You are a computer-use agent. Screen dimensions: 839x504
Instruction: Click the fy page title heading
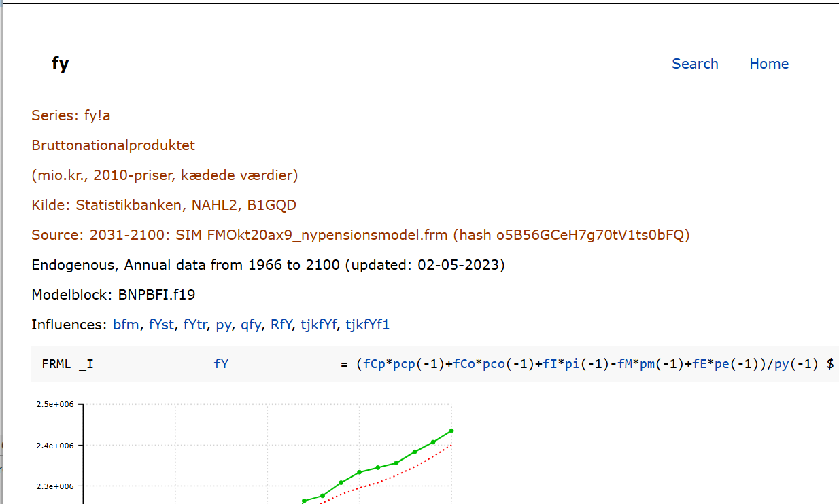pyautogui.click(x=61, y=64)
